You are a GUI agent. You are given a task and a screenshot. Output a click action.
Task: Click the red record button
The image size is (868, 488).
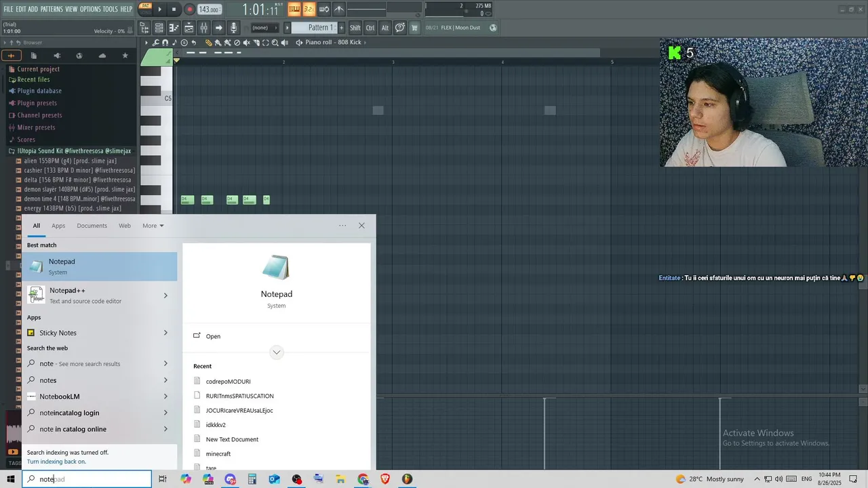189,9
